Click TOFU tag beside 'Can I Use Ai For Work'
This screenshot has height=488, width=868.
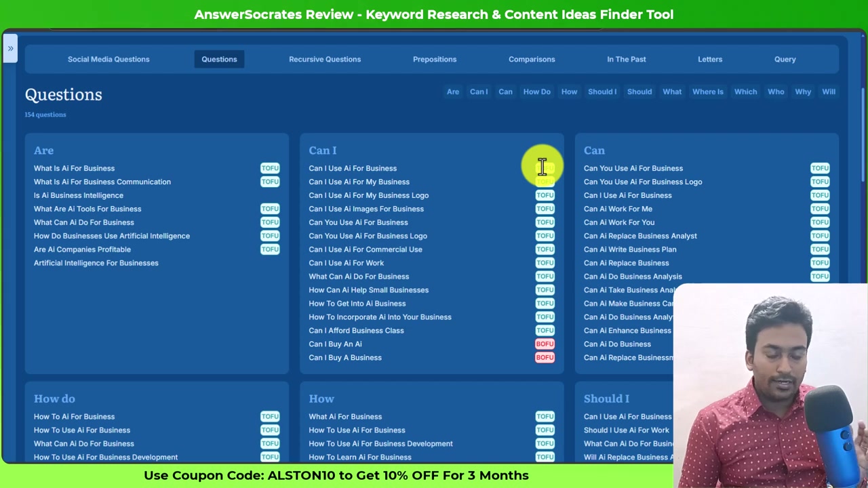click(x=545, y=263)
